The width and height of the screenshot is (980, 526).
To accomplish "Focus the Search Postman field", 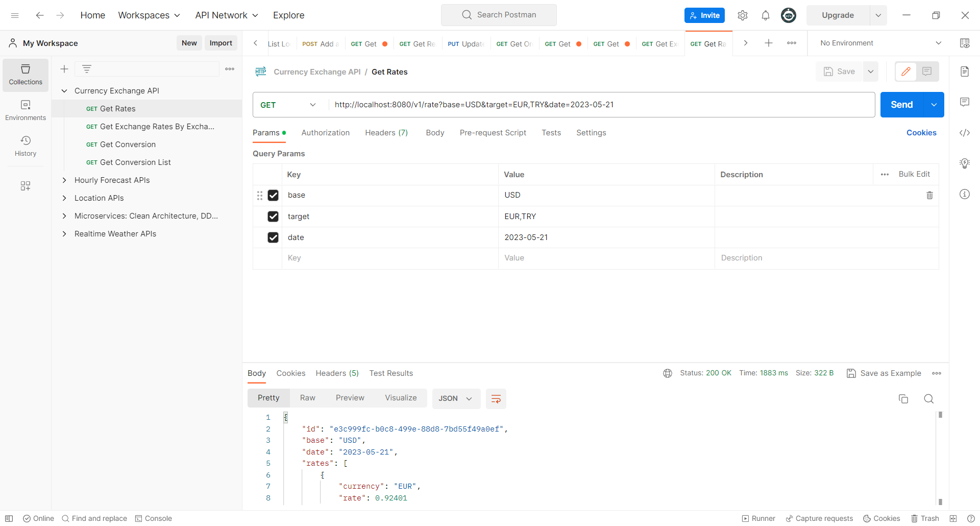I will (x=499, y=15).
